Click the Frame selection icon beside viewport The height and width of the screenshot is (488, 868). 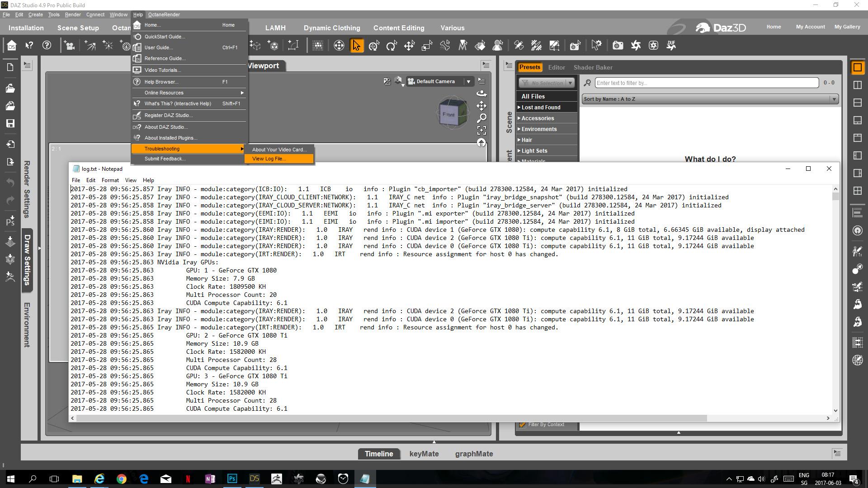click(x=481, y=130)
